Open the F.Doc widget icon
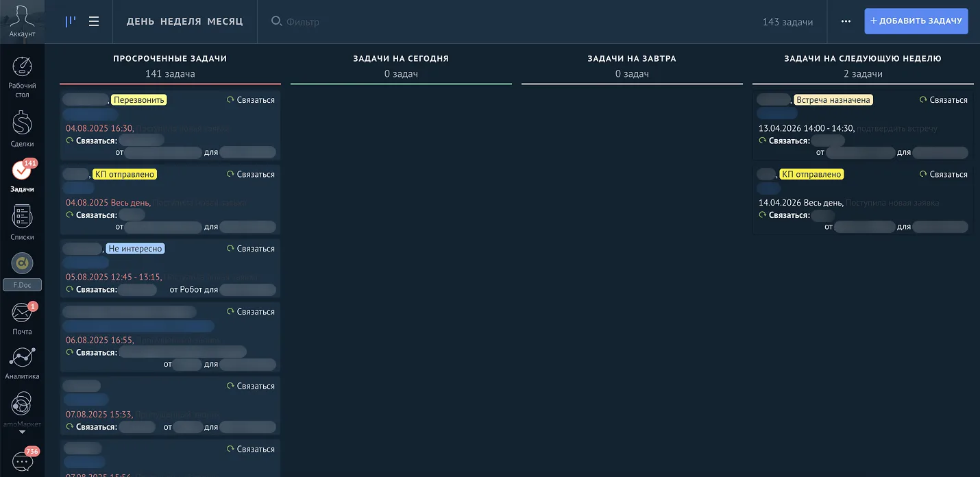 pos(22,263)
